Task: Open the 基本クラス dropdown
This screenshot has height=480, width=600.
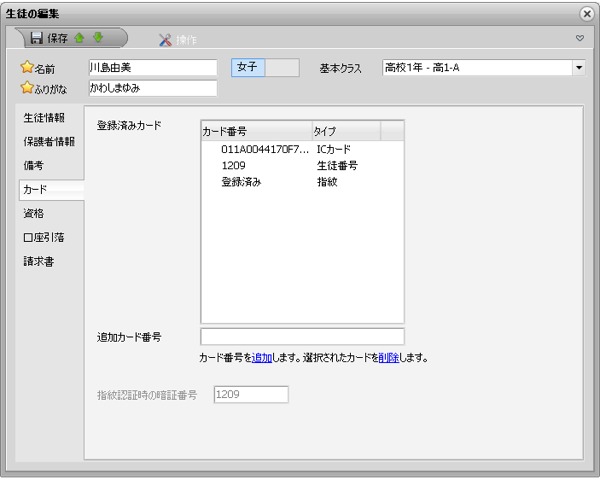Action: pyautogui.click(x=578, y=68)
